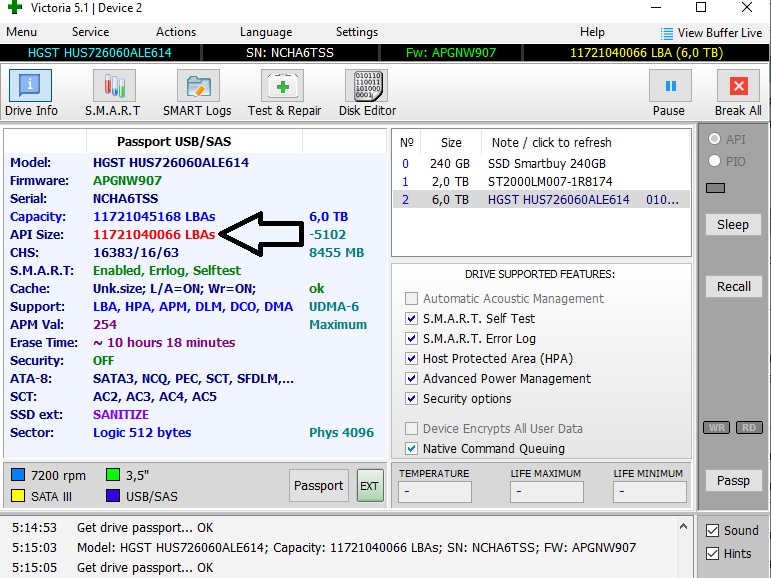Viewport: 771px width, 578px height.
Task: Click the Recall button
Action: tap(733, 286)
